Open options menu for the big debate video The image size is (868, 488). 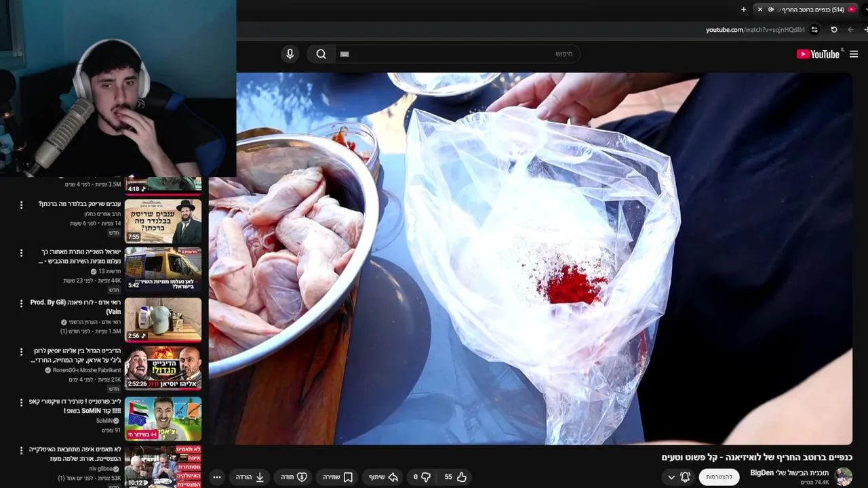21,352
